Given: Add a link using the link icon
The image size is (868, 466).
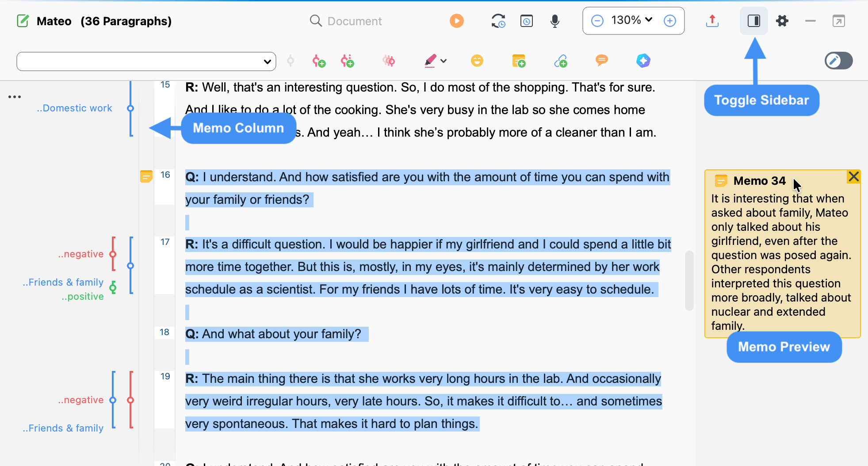Looking at the screenshot, I should 560,61.
